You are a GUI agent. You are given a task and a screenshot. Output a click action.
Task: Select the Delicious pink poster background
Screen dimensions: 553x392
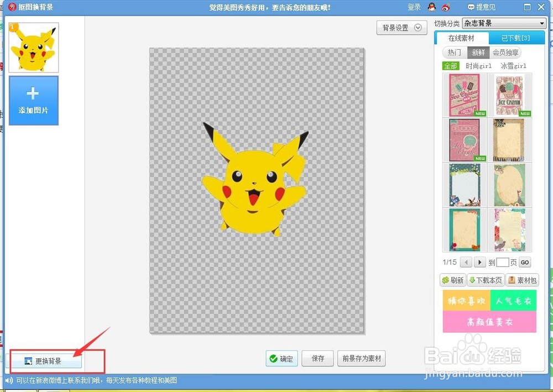[465, 140]
